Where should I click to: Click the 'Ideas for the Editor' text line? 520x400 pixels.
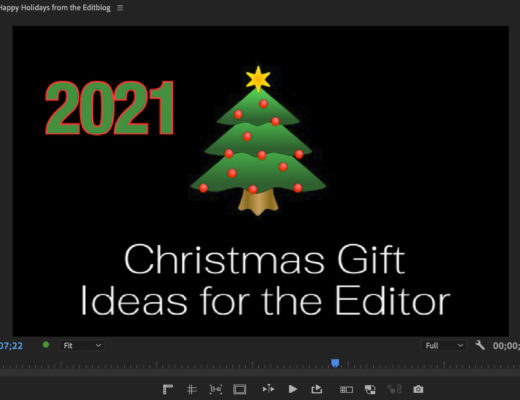coord(265,301)
